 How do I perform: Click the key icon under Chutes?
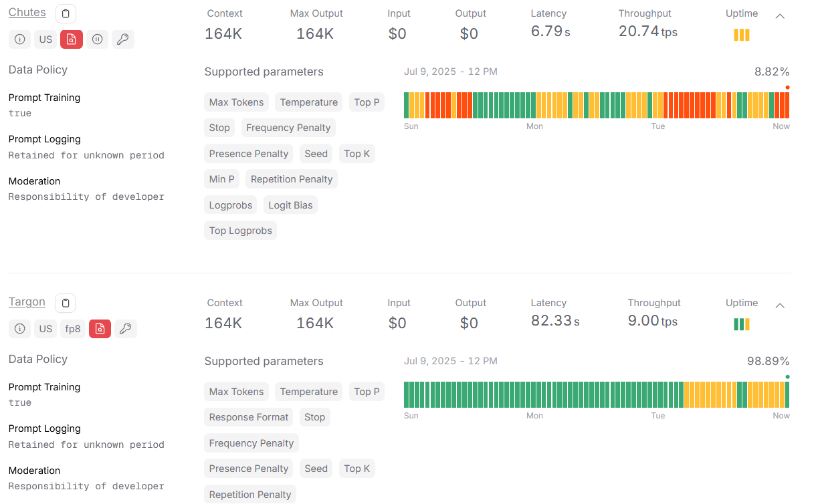click(123, 39)
